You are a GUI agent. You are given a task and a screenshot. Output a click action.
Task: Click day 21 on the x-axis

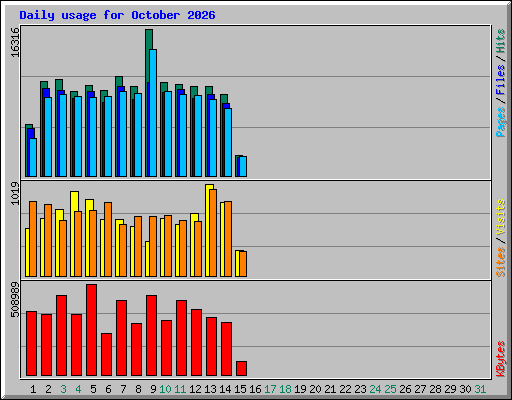point(330,389)
